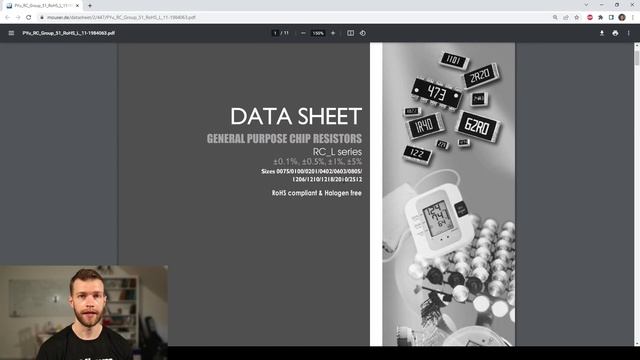This screenshot has height=360, width=640.
Task: Download the PDF file
Action: click(x=602, y=33)
